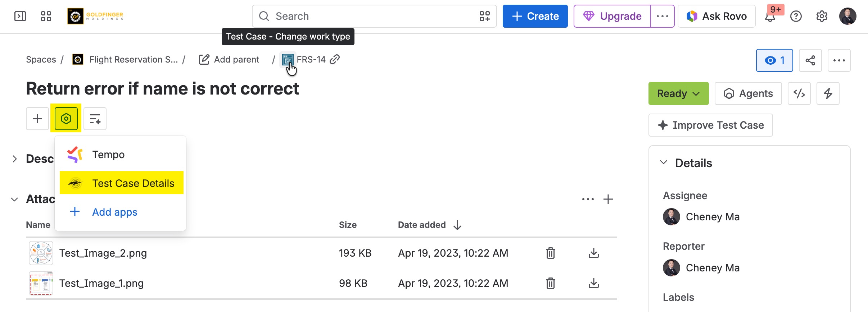Click the Size column header

tap(348, 225)
